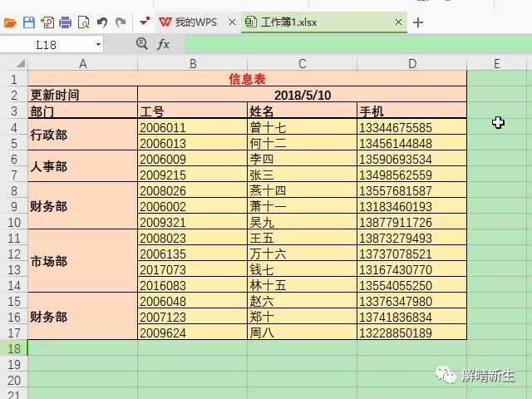The image size is (532, 399).
Task: Click the Redo arrow
Action: [x=121, y=22]
